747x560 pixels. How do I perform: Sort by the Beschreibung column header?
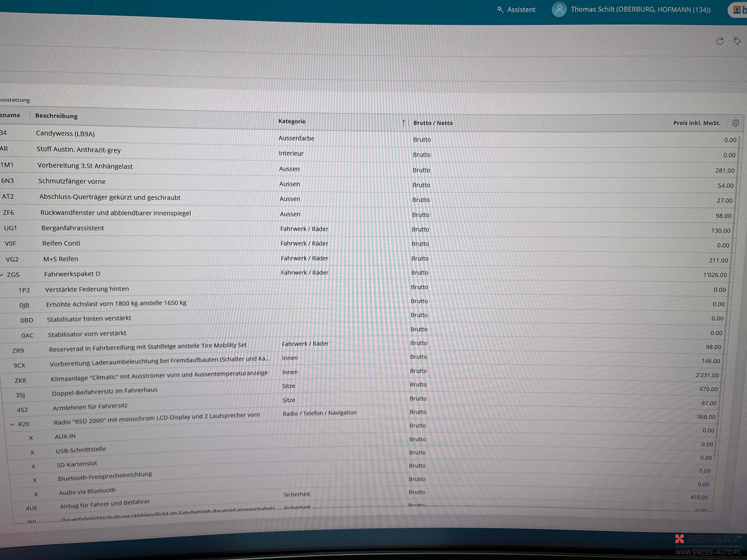(56, 116)
